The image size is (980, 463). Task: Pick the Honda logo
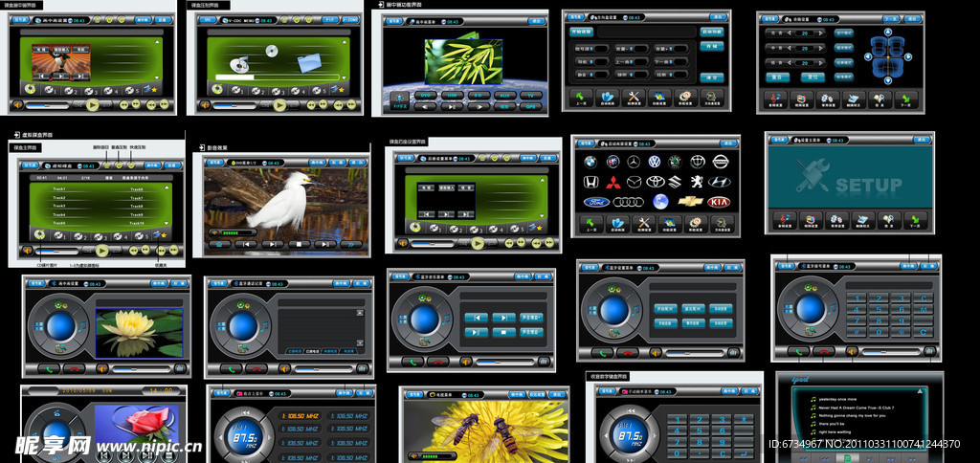[590, 182]
